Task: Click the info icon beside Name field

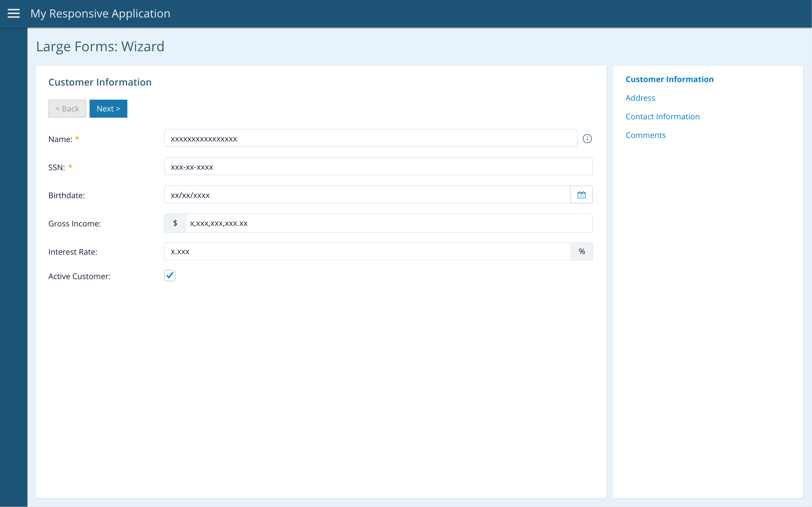Action: pos(587,139)
